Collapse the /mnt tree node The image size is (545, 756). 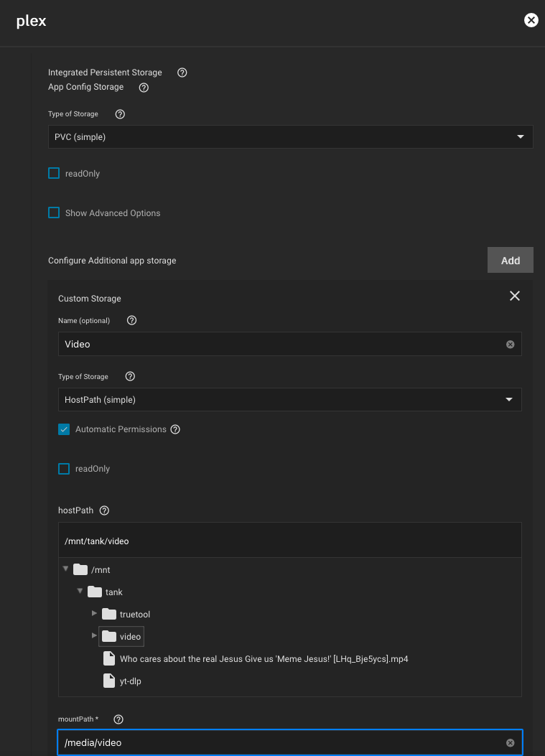[65, 569]
